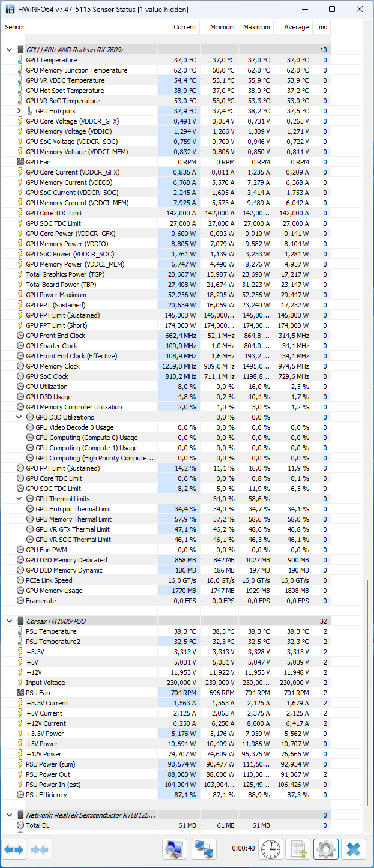Viewport: 374px width, 868px height.
Task: Select the GPU D3D Memory Dedicated row
Action: pyautogui.click(x=166, y=560)
